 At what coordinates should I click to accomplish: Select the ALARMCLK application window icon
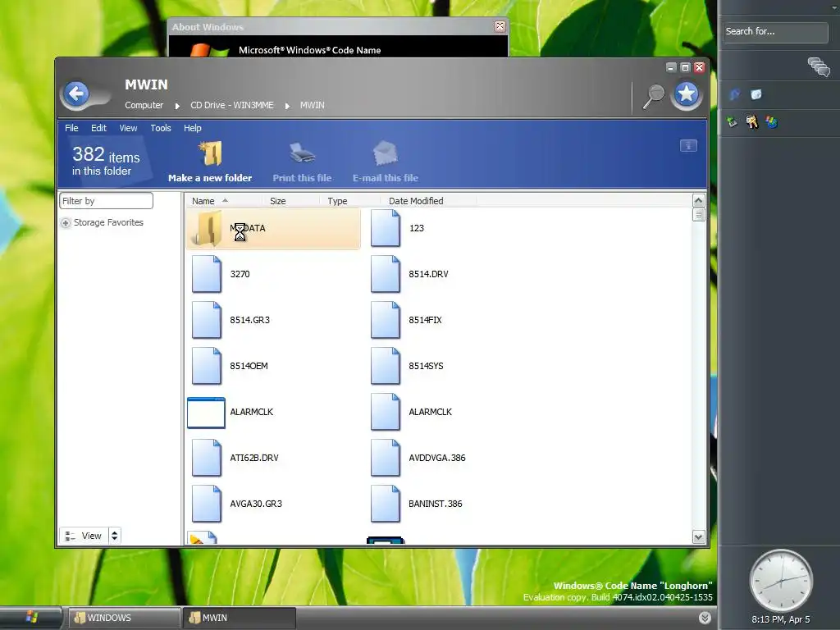click(x=206, y=413)
